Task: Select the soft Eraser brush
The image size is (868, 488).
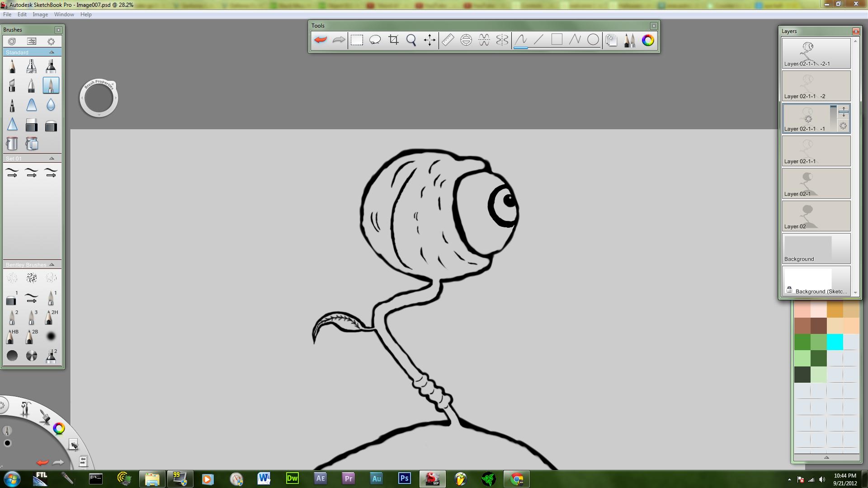Action: [x=51, y=125]
